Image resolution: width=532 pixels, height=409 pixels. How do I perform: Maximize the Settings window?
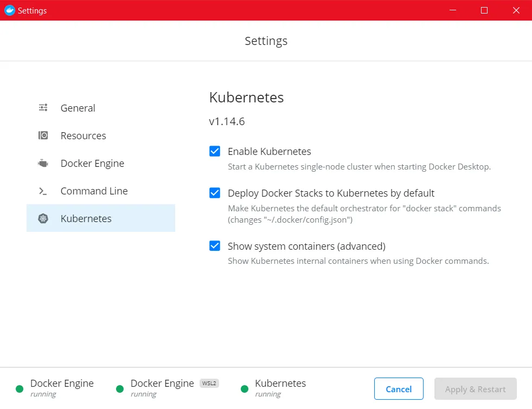[484, 10]
